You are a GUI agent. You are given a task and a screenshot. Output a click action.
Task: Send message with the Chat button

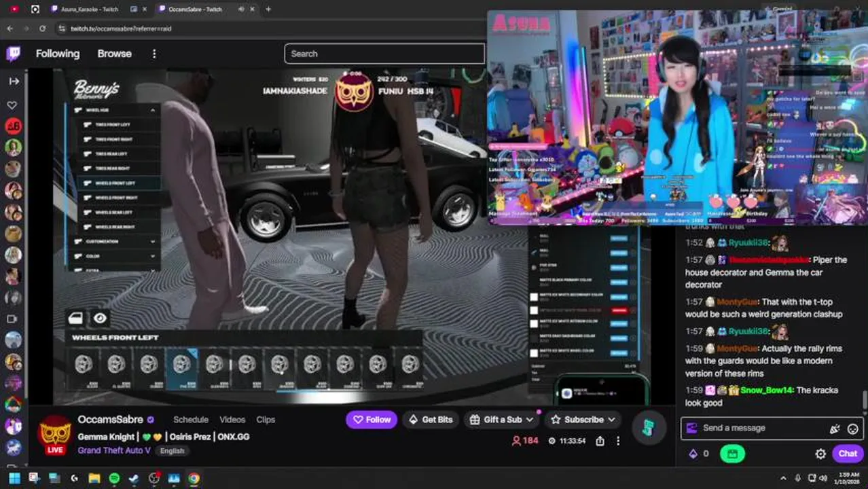[x=848, y=454]
